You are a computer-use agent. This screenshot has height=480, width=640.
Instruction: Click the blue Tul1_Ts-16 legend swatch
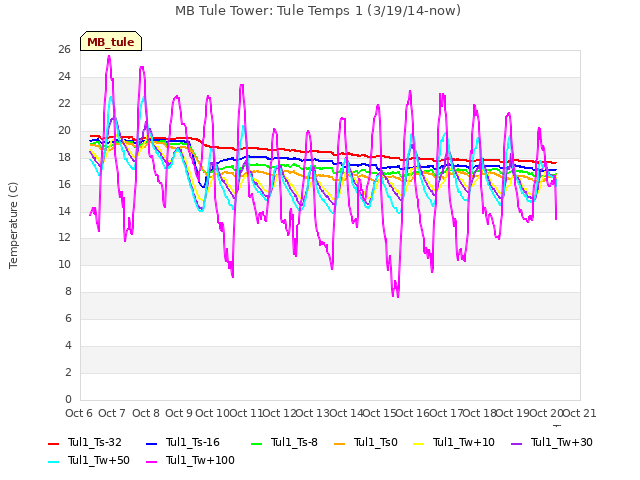click(151, 443)
